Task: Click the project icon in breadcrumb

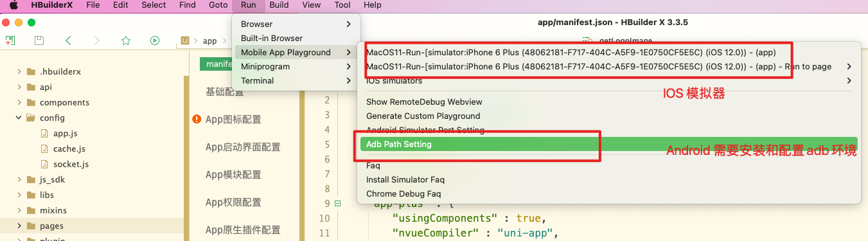Action: 186,40
